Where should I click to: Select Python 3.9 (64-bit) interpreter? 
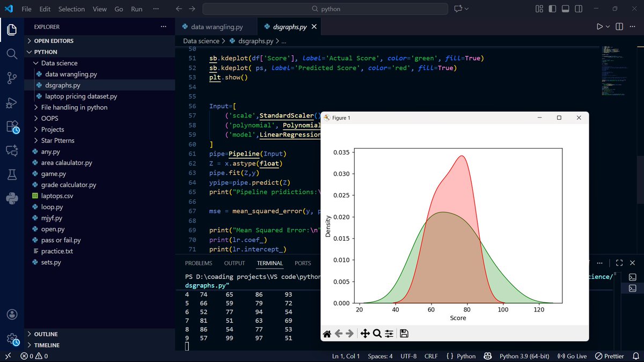coord(523,356)
